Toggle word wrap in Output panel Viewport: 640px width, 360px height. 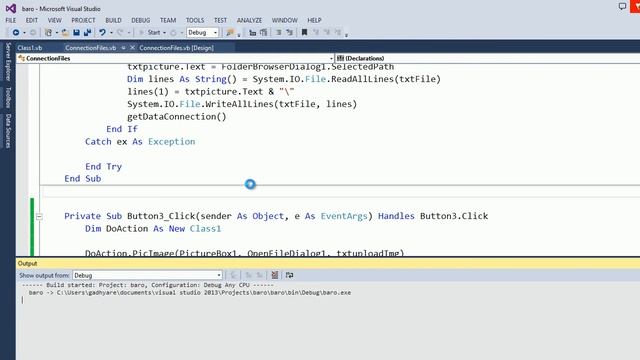coord(289,275)
